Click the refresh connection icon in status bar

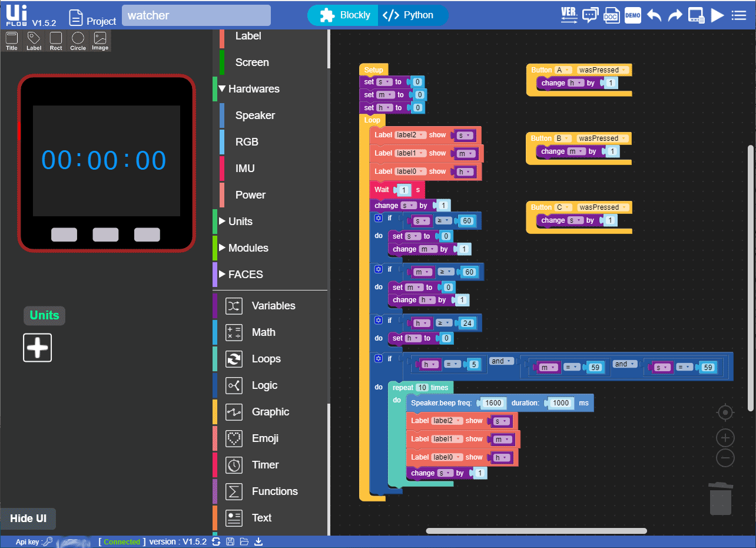216,542
